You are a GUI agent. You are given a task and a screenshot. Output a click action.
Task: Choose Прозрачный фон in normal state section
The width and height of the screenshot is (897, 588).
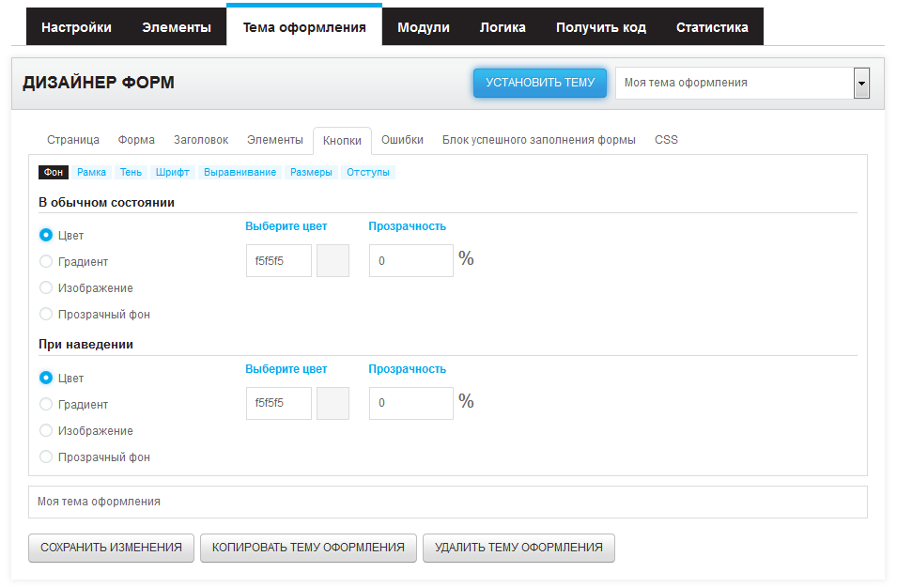pos(46,314)
